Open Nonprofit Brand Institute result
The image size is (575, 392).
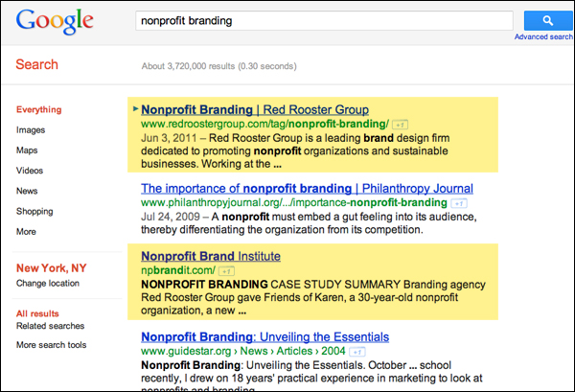(211, 256)
